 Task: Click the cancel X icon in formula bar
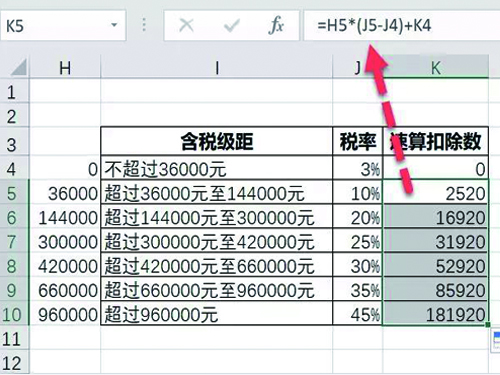tap(186, 25)
